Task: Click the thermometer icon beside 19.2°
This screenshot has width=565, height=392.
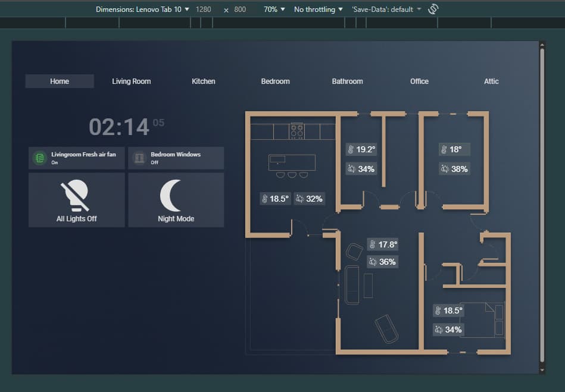Action: (351, 149)
